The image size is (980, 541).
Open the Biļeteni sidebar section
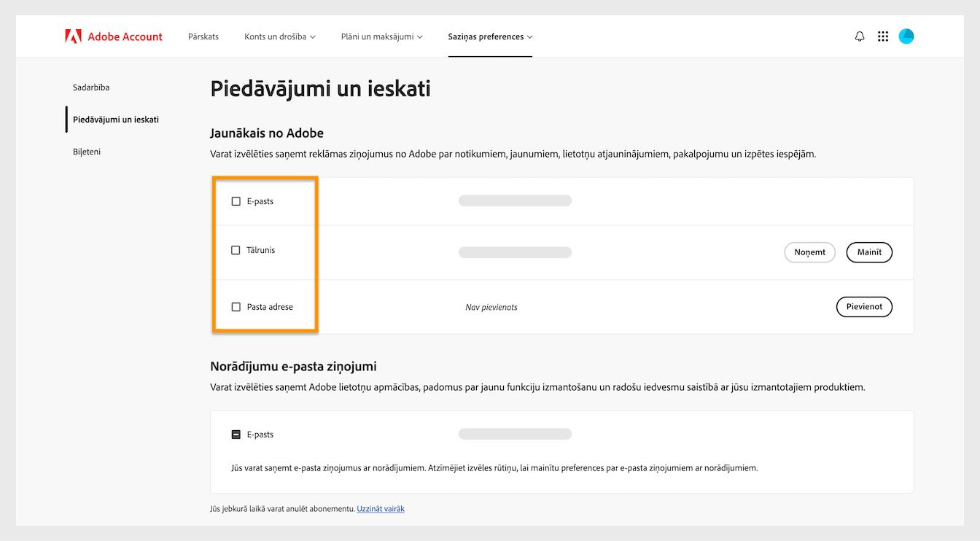pos(86,152)
